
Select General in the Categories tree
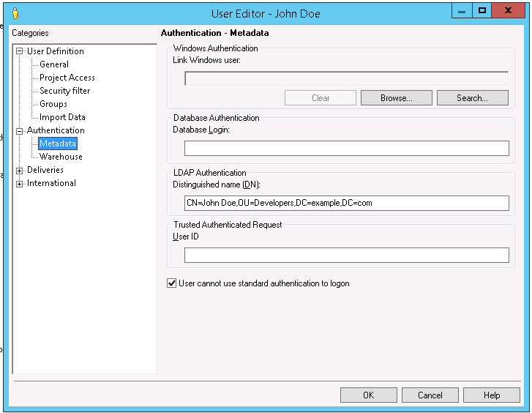tap(54, 64)
